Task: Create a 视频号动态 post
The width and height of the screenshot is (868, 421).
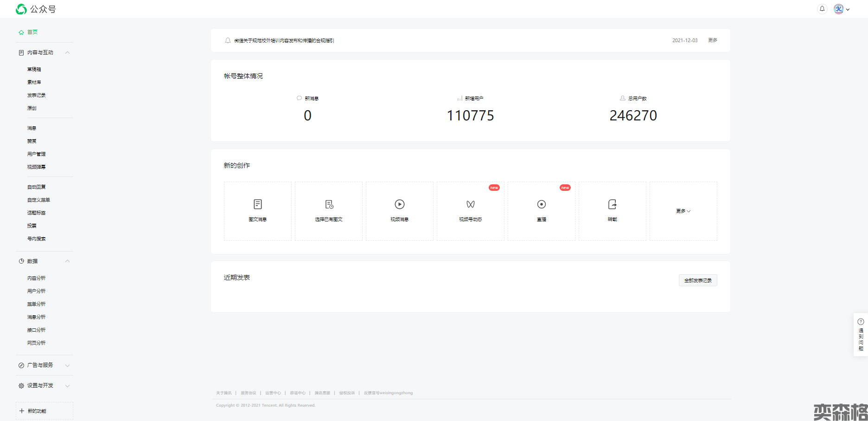Action: click(471, 204)
